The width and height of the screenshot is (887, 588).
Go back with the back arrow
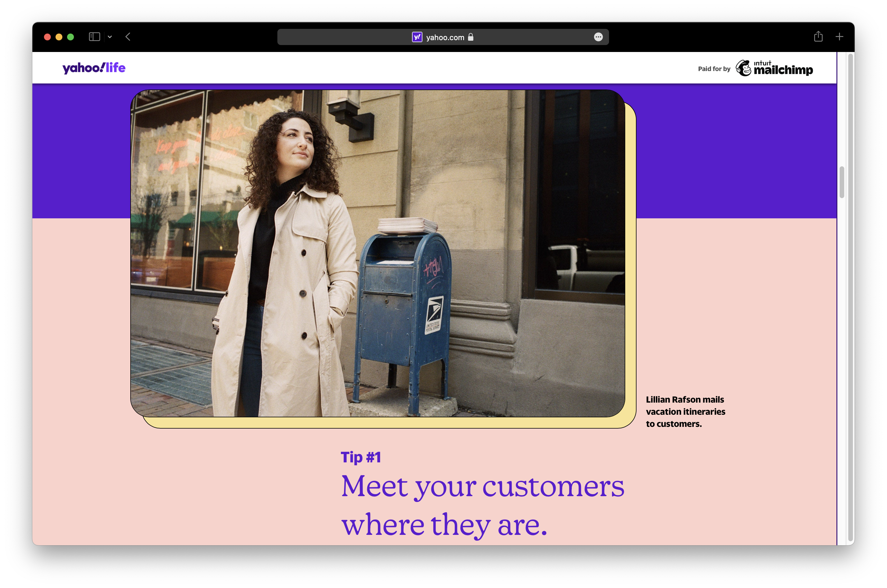pyautogui.click(x=128, y=37)
